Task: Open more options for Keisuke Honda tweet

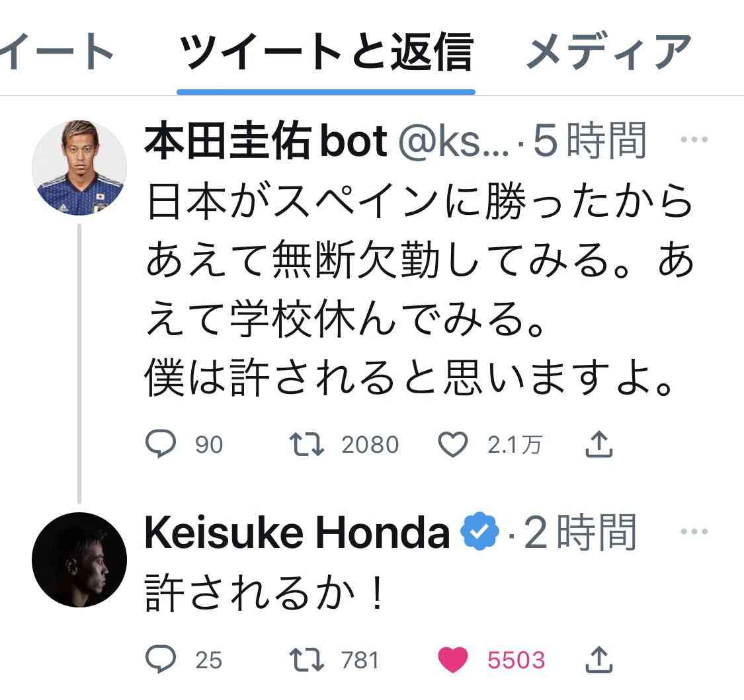Action: [694, 531]
